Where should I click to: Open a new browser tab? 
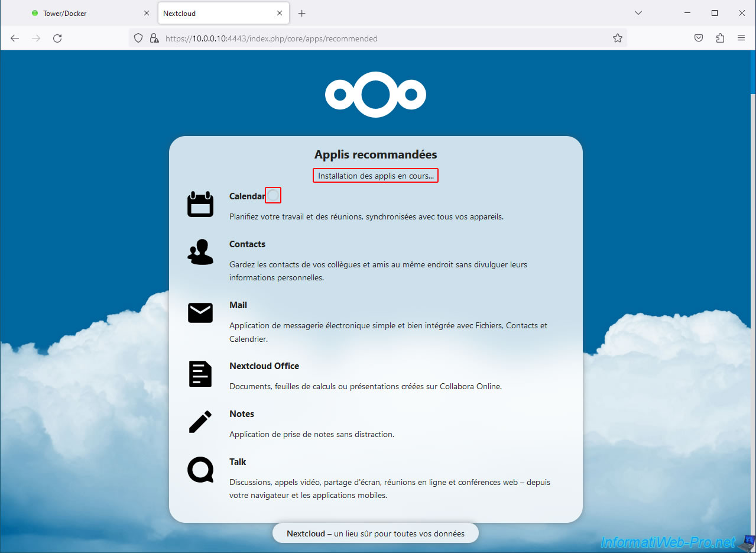(302, 13)
